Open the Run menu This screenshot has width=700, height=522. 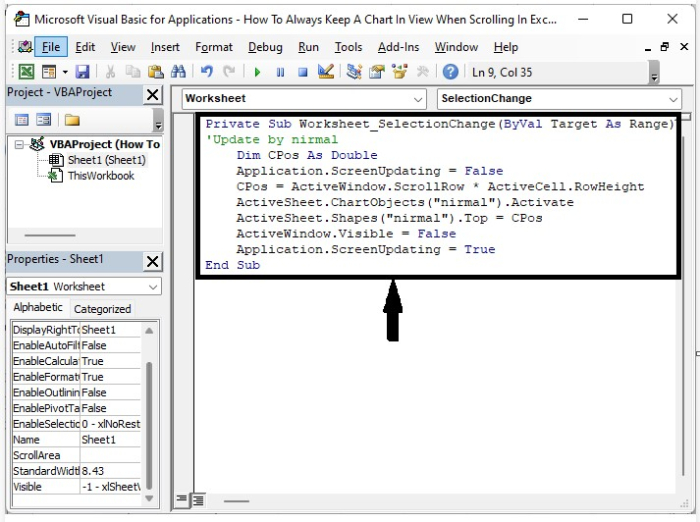(x=308, y=47)
